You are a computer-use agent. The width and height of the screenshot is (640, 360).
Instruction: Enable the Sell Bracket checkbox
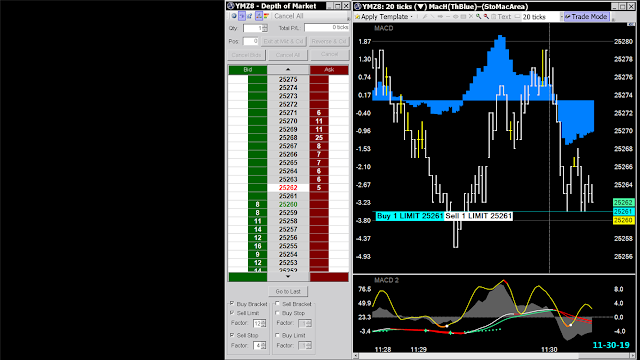pos(278,303)
